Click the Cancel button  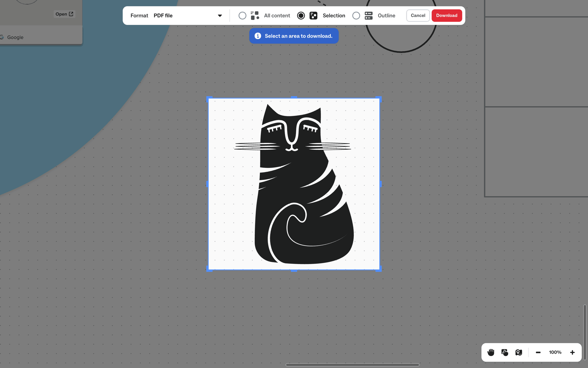[x=418, y=16]
